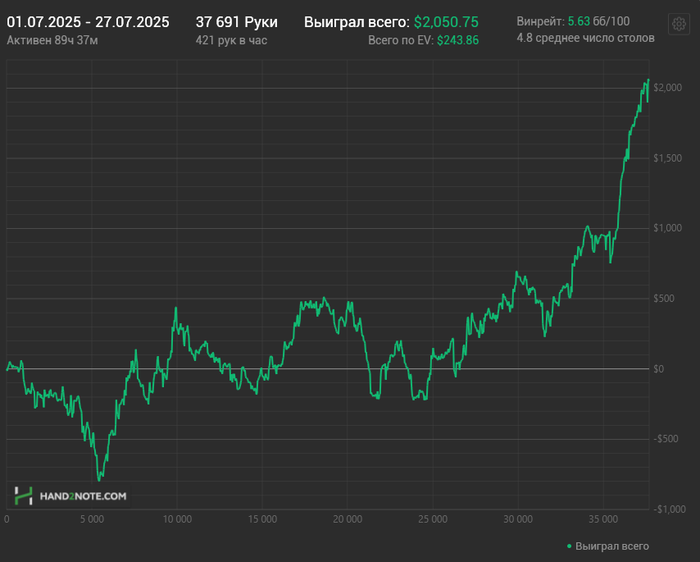Click the total winnings $2,050.75 value

[x=446, y=22]
